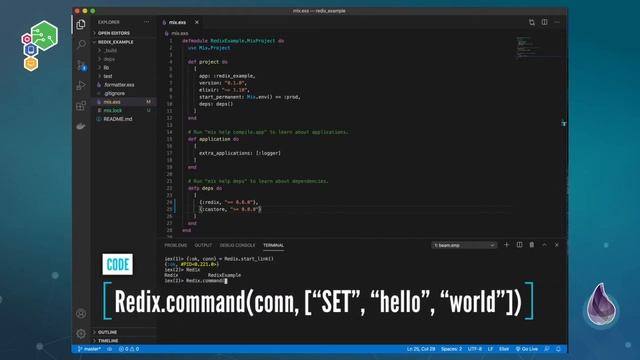Change language mode from Elixir
Viewport: 640px width, 360px height.
[x=504, y=349]
